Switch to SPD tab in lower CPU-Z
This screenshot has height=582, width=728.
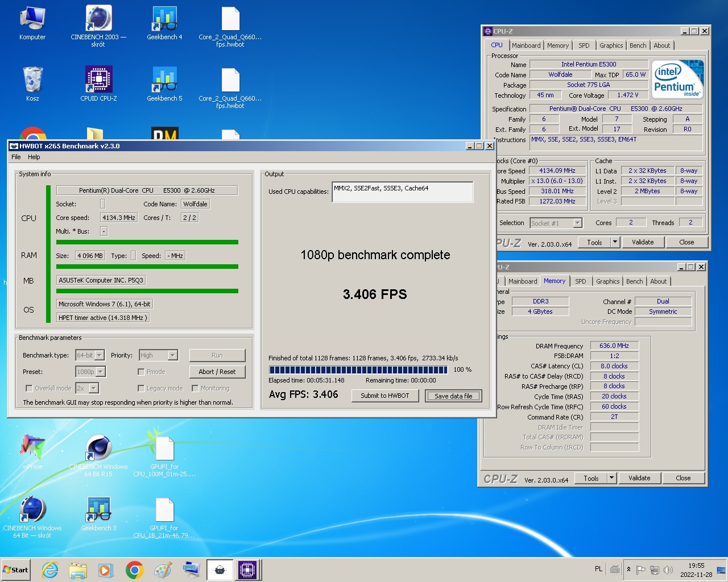581,281
